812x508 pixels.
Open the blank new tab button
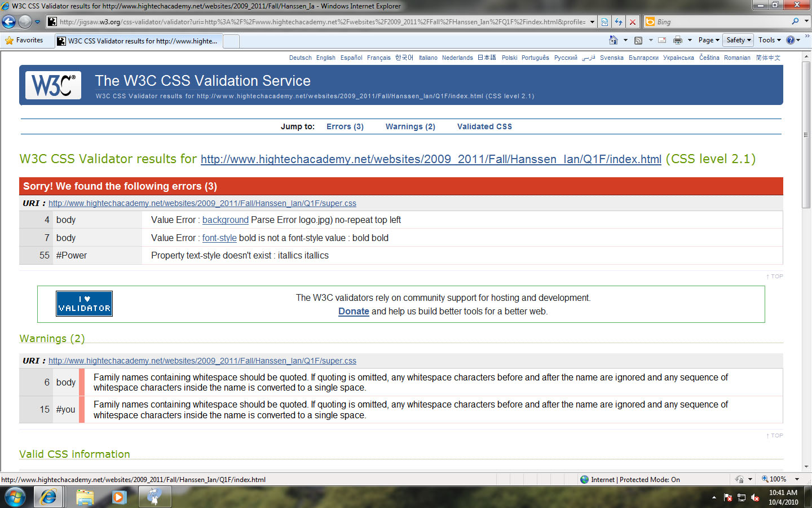[231, 41]
